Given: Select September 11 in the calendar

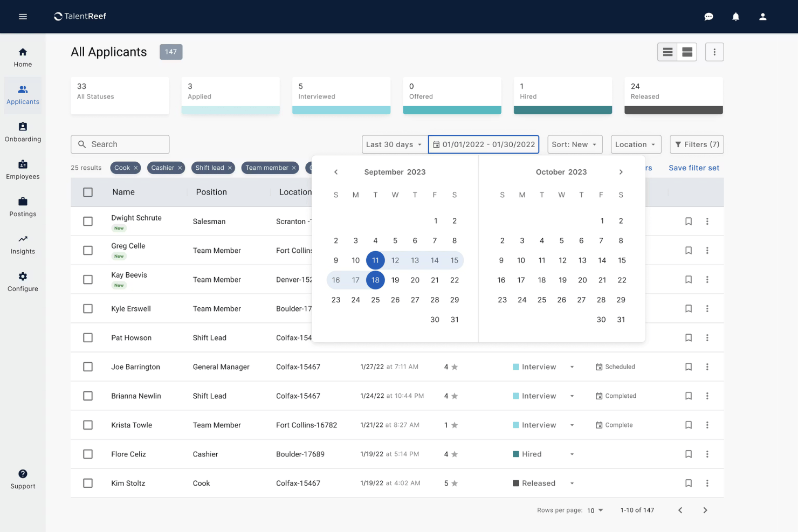Looking at the screenshot, I should click(375, 260).
